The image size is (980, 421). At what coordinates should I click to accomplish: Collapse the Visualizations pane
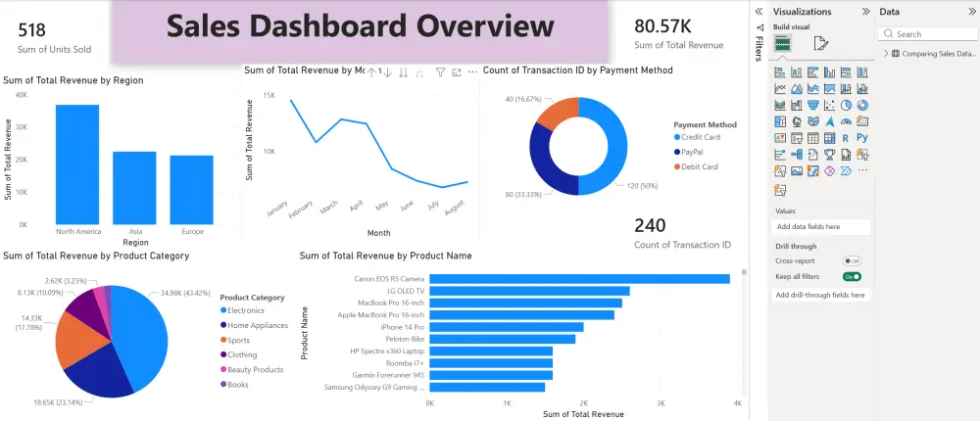click(865, 11)
